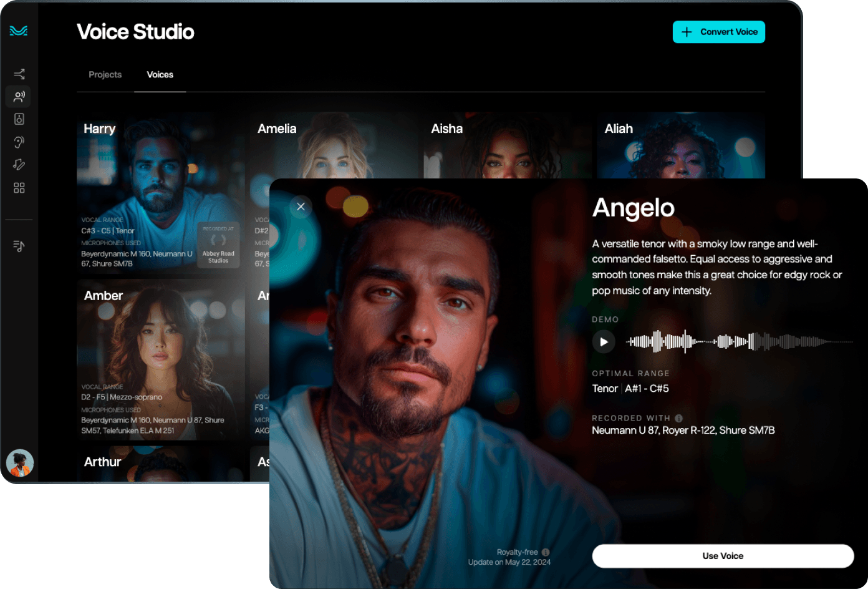Switch to the Projects tab
The image size is (868, 589).
tap(105, 75)
